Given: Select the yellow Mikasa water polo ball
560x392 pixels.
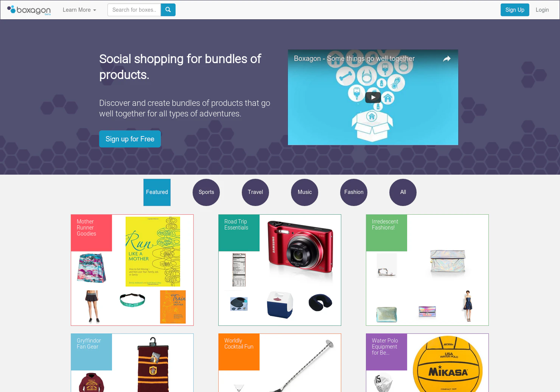Looking at the screenshot, I should (x=448, y=364).
